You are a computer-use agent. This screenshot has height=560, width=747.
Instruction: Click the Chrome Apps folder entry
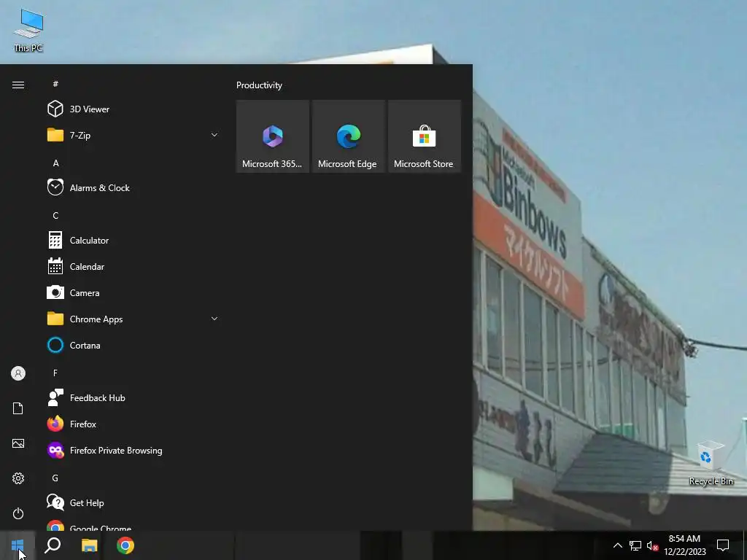pos(133,319)
